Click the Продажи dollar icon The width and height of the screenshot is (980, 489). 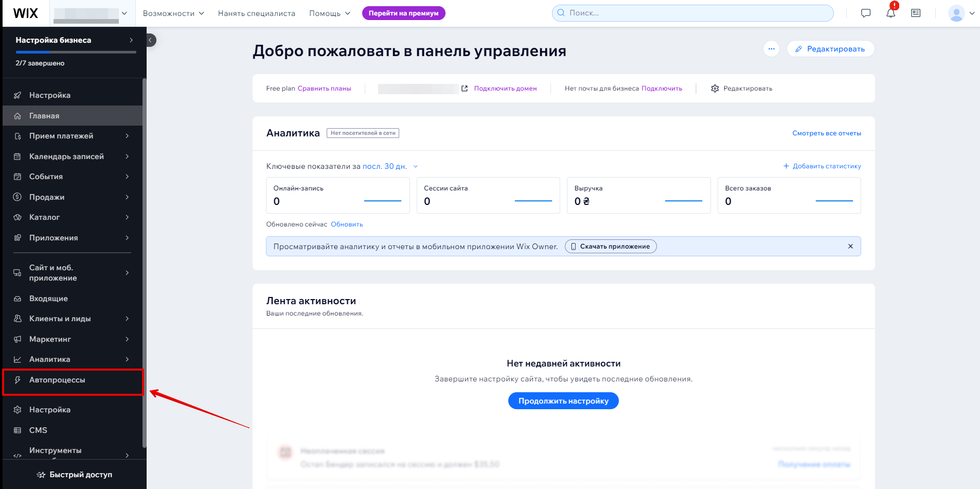[17, 197]
